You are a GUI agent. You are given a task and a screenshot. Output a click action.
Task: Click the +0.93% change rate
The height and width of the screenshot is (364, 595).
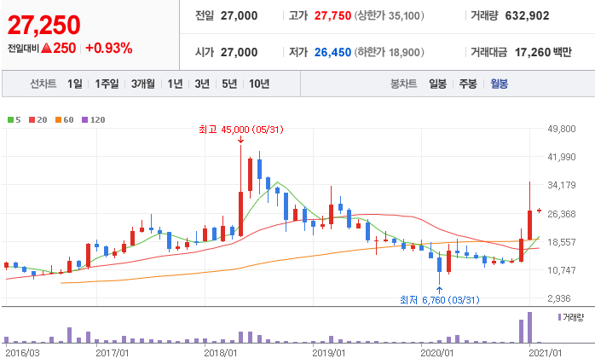[x=109, y=49]
